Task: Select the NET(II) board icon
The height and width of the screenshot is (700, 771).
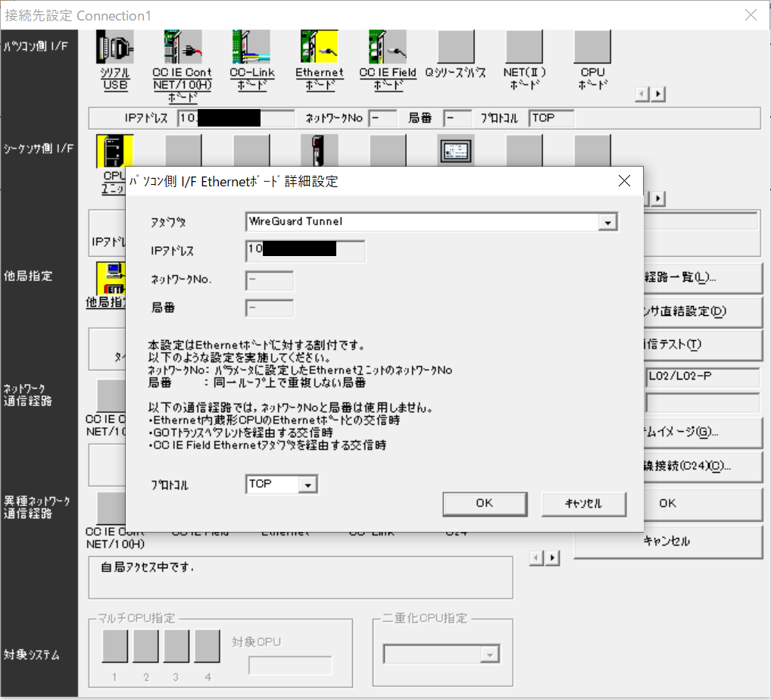Action: (x=524, y=48)
